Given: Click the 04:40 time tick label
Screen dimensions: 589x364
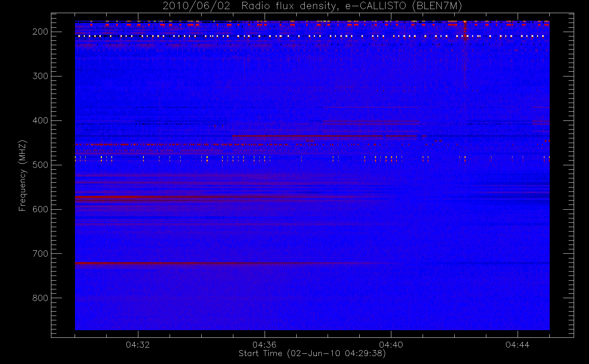Looking at the screenshot, I should pyautogui.click(x=391, y=345).
